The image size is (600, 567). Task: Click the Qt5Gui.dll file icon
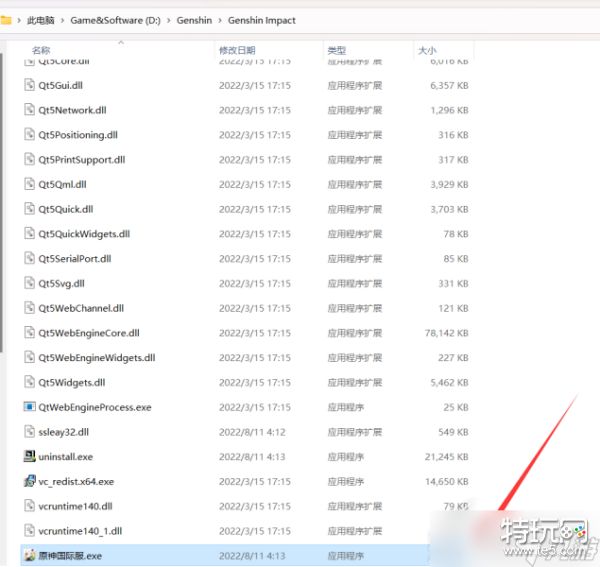tap(29, 85)
